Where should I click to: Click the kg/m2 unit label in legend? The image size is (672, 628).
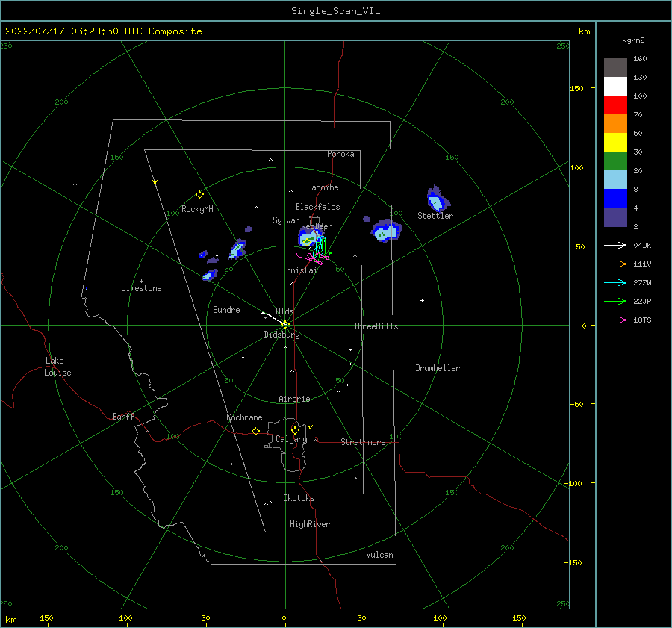click(633, 40)
